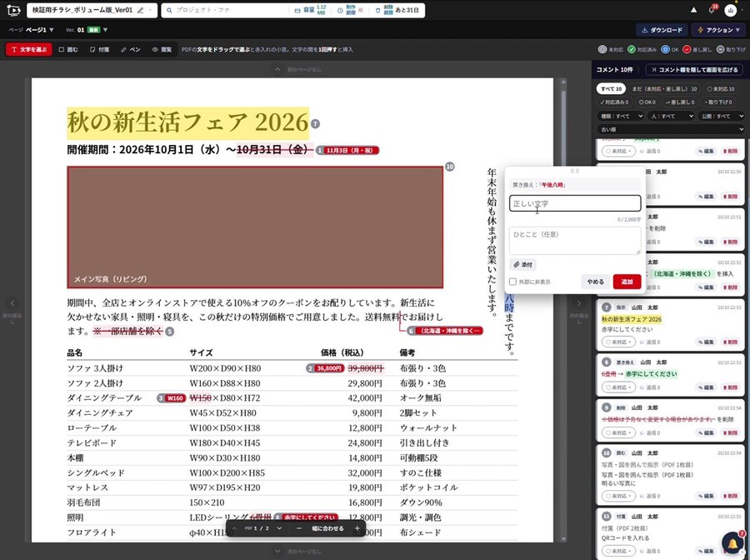Select the 囲む rectangle tool
The height and width of the screenshot is (560, 750).
tap(68, 49)
